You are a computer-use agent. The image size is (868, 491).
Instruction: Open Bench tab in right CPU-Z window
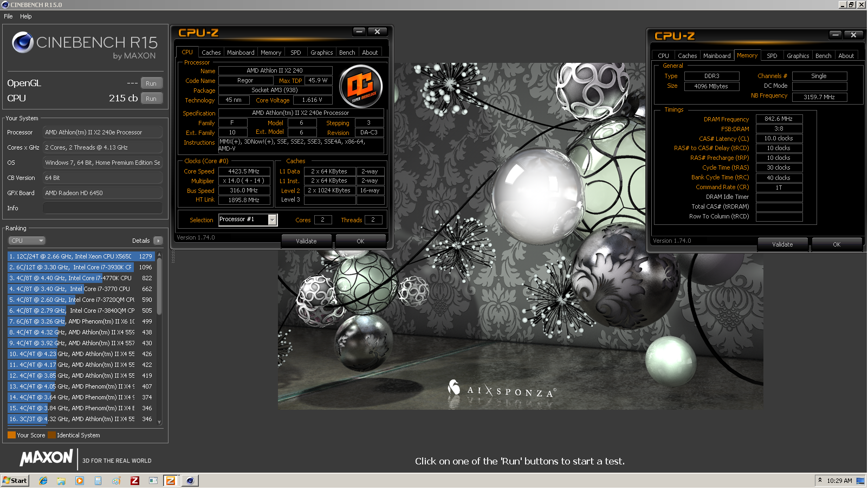pos(824,56)
